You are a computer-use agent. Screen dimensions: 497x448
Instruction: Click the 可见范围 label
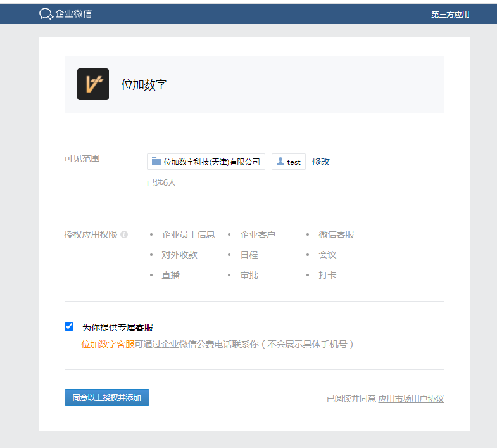pyautogui.click(x=82, y=158)
